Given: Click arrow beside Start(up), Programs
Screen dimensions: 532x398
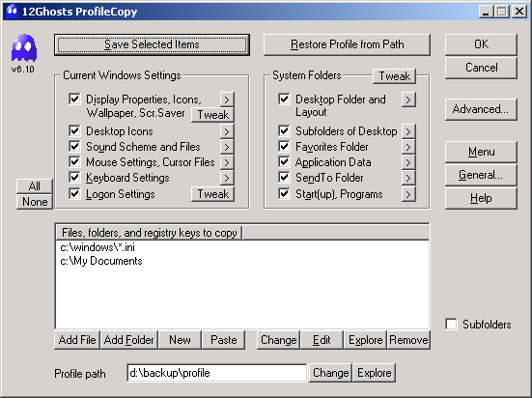Looking at the screenshot, I should 408,194.
